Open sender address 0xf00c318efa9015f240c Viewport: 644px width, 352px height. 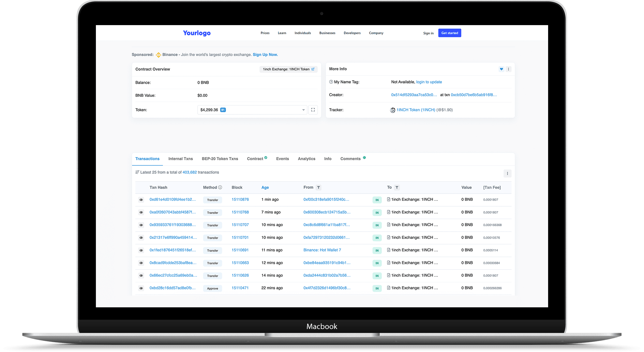[326, 199]
